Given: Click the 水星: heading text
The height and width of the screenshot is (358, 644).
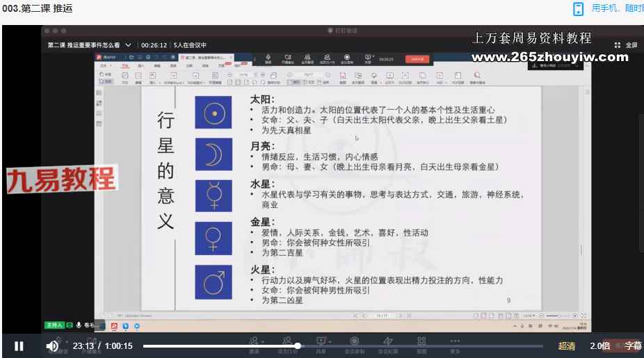Looking at the screenshot, I should tap(262, 184).
